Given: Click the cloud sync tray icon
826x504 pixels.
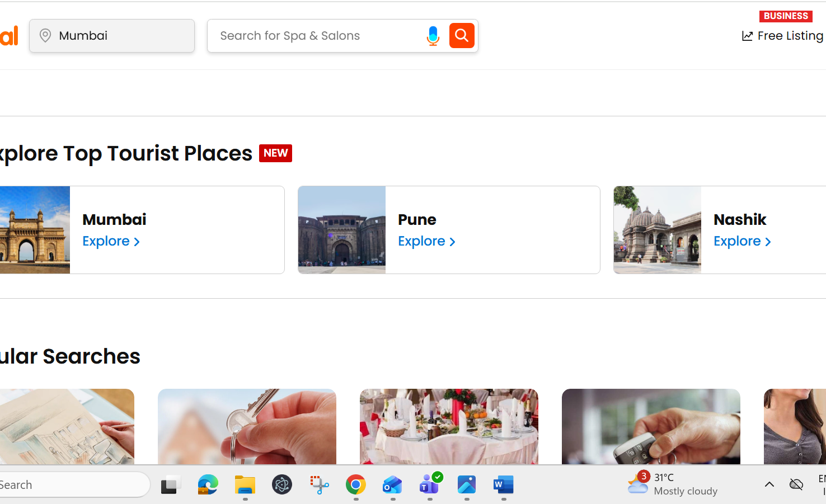Looking at the screenshot, I should [x=796, y=484].
